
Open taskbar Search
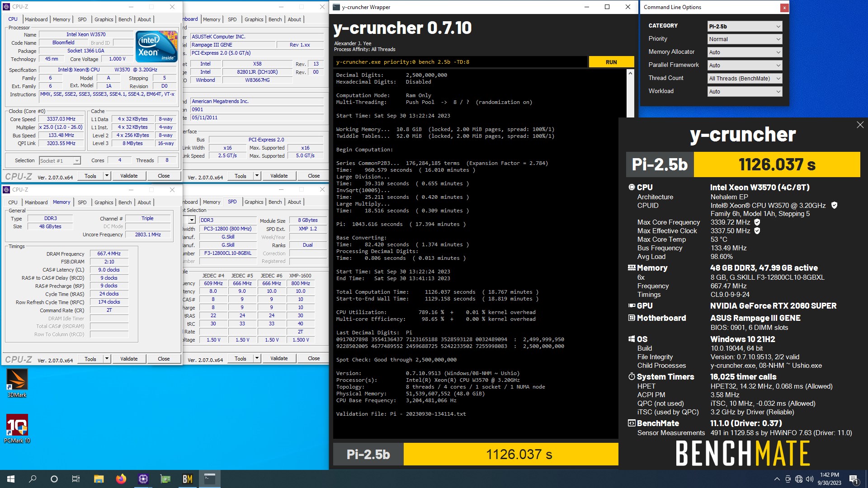tap(33, 479)
